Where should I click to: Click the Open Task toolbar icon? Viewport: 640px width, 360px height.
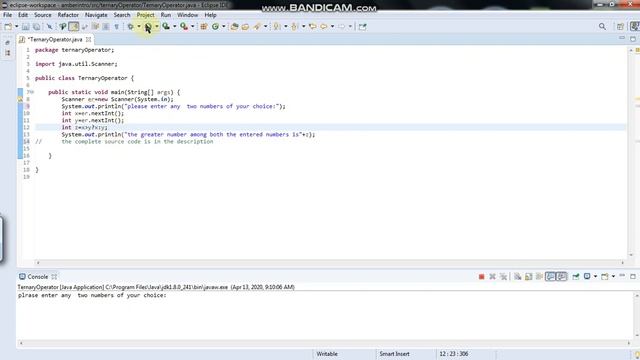tap(245, 27)
